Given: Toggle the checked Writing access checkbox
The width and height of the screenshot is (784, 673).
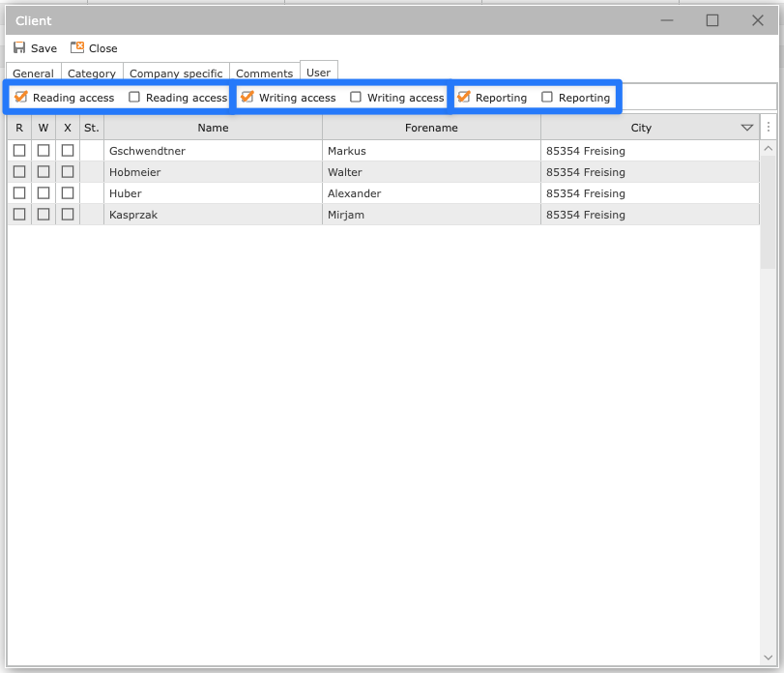Looking at the screenshot, I should (247, 97).
